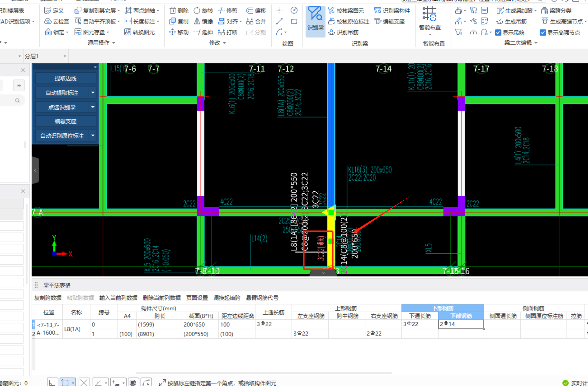Viewport: 588px width, 386px height.
Task: Open the 长度标注 dropdown
Action: point(158,22)
